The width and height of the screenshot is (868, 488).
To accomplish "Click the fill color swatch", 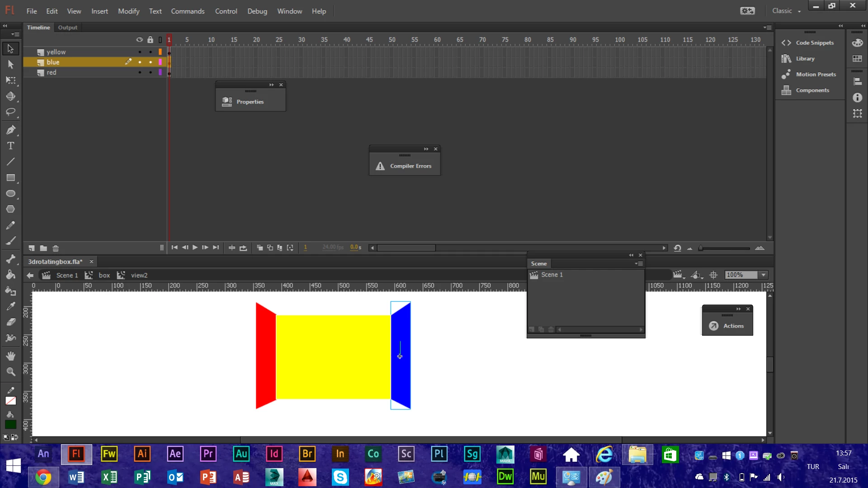I will click(x=10, y=424).
